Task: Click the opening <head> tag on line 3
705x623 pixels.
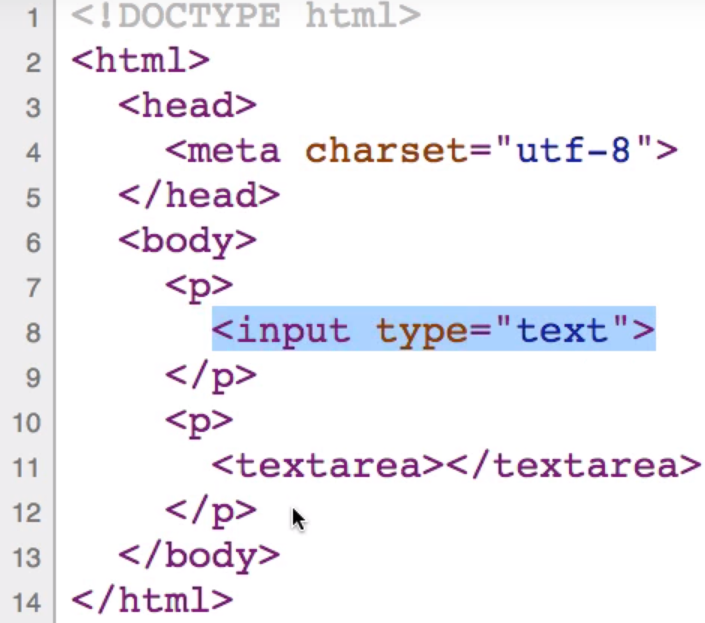Action: coord(187,106)
